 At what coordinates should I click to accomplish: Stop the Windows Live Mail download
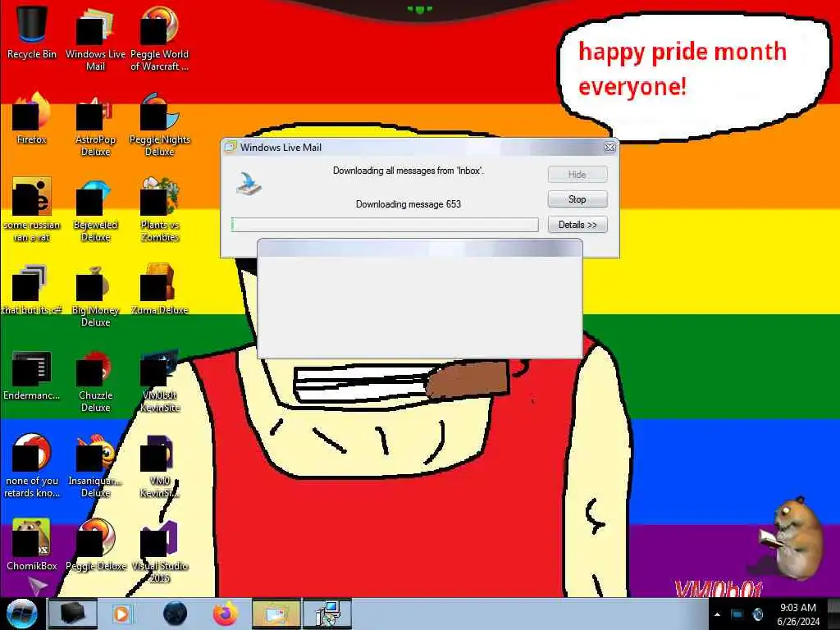pos(577,199)
